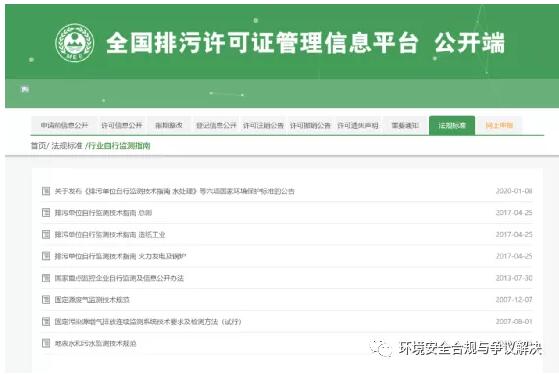This screenshot has height=374, width=559.
Task: Open 水处理等六项国家环境保护标准的公告 link
Action: pos(174,191)
